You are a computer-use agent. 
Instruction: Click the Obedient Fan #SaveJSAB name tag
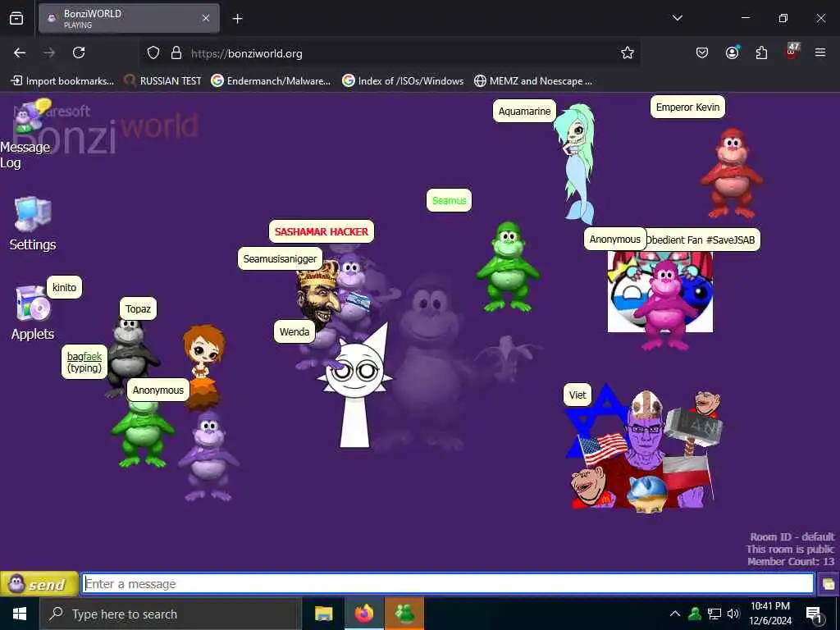coord(703,240)
